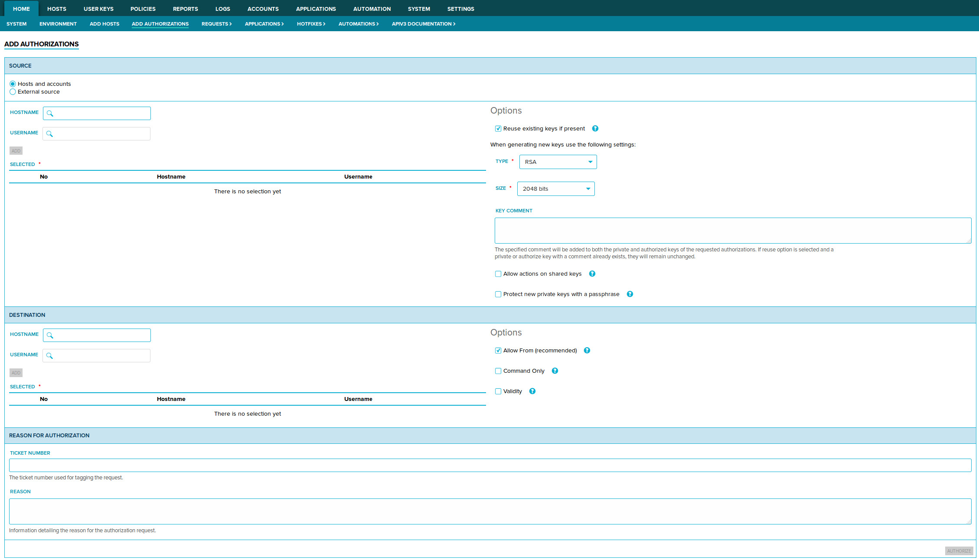Expand the APIv3 Documentation submenu
This screenshot has height=560, width=979.
pos(424,24)
